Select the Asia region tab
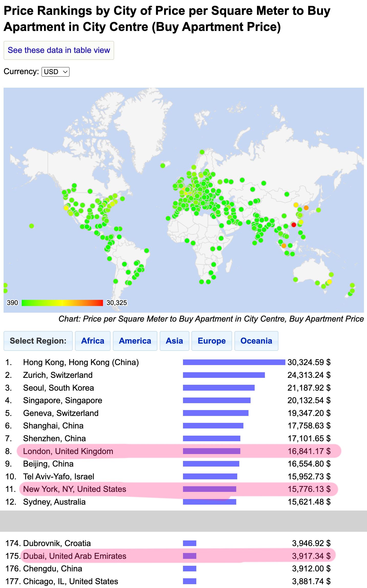Viewport: 367px width, 588px height. pos(174,341)
